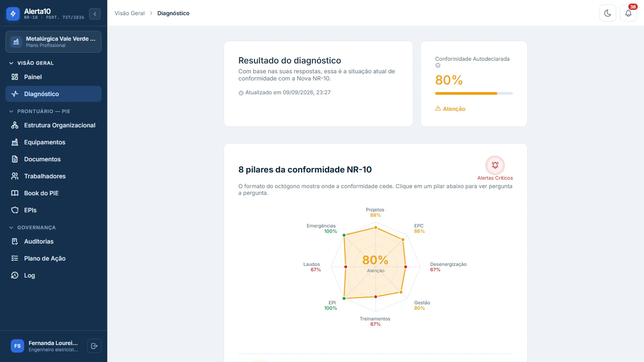Click the Log history icon
Screen dimensions: 644x362
pyautogui.click(x=15, y=275)
